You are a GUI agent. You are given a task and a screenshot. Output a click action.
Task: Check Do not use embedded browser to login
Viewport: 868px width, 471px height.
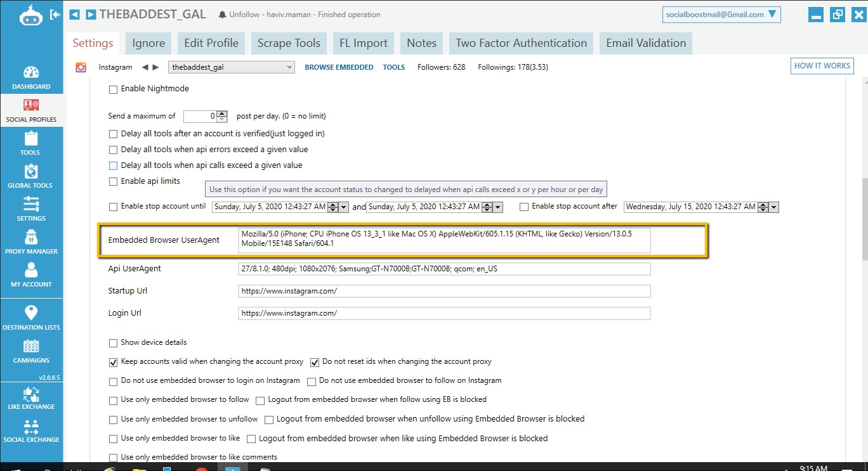coord(114,382)
